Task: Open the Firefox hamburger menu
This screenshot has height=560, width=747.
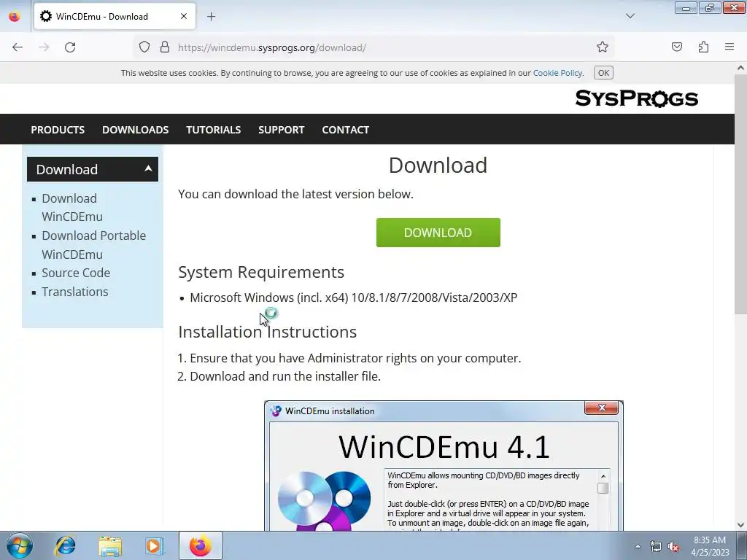Action: click(x=729, y=47)
